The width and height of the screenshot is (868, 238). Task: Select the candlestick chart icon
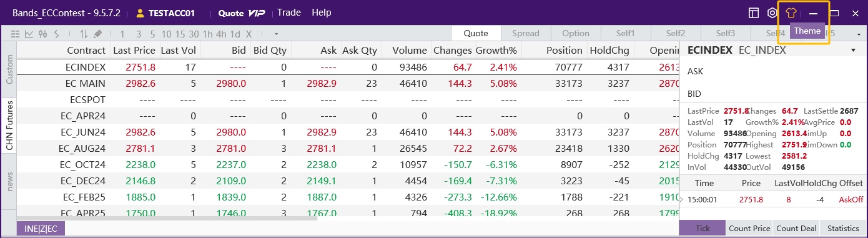[42, 34]
